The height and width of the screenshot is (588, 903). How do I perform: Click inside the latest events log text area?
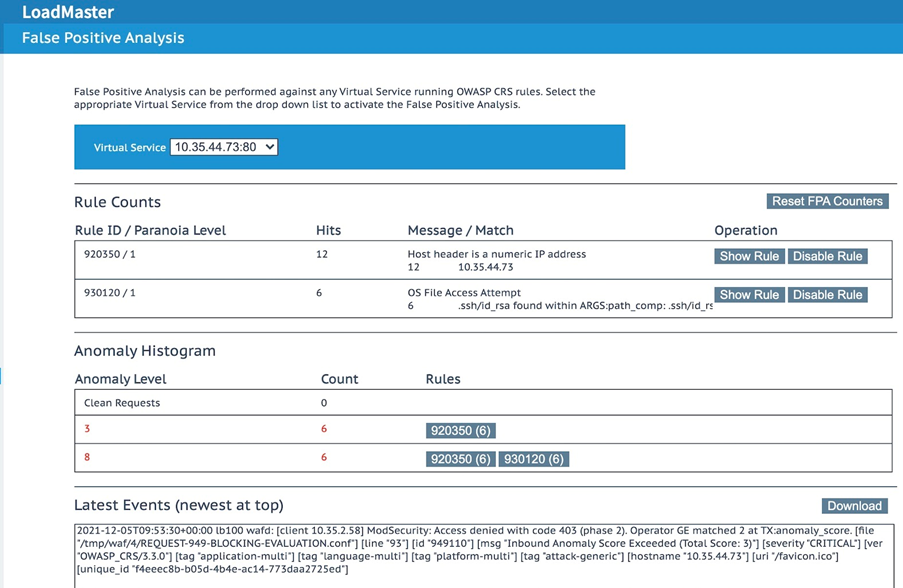484,556
